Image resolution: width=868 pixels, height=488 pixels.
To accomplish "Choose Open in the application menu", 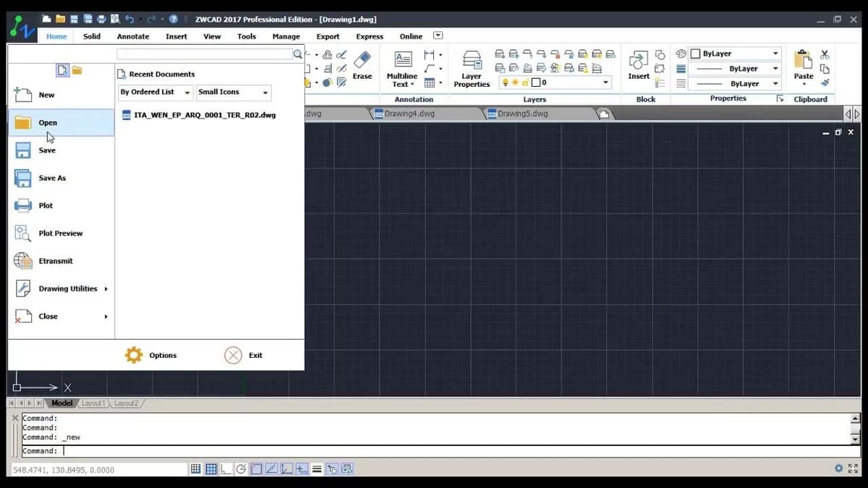I will coord(61,123).
